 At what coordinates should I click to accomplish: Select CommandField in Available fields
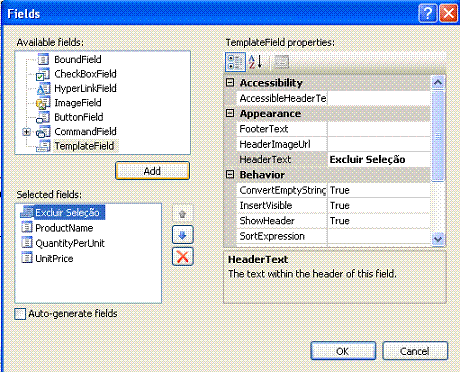[x=85, y=131]
